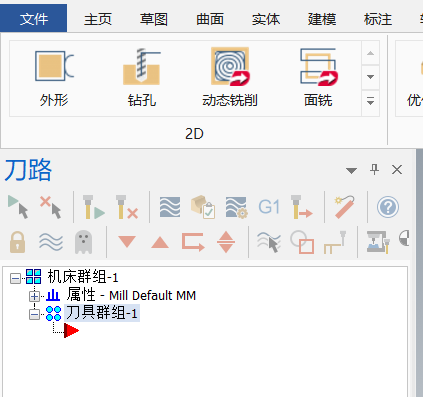This screenshot has height=397, width=423.
Task: Click select all operations icon
Action: [x=18, y=207]
